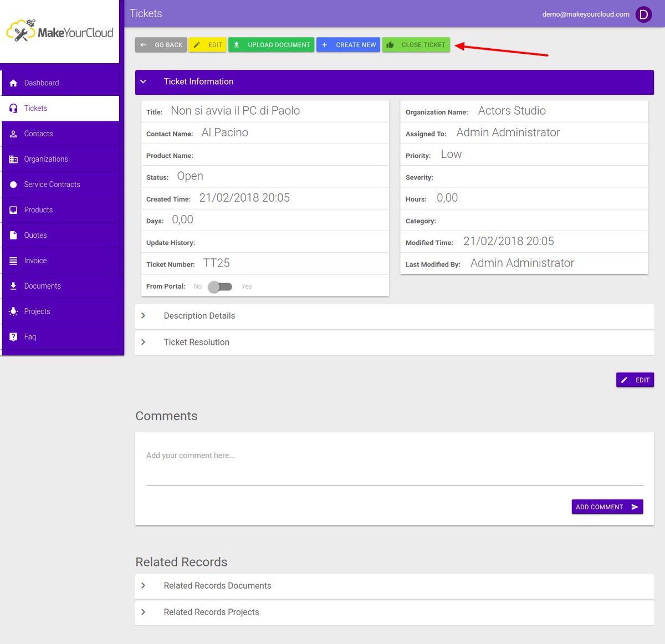Click the user avatar D icon
Viewport: 665px width, 644px height.
643,14
